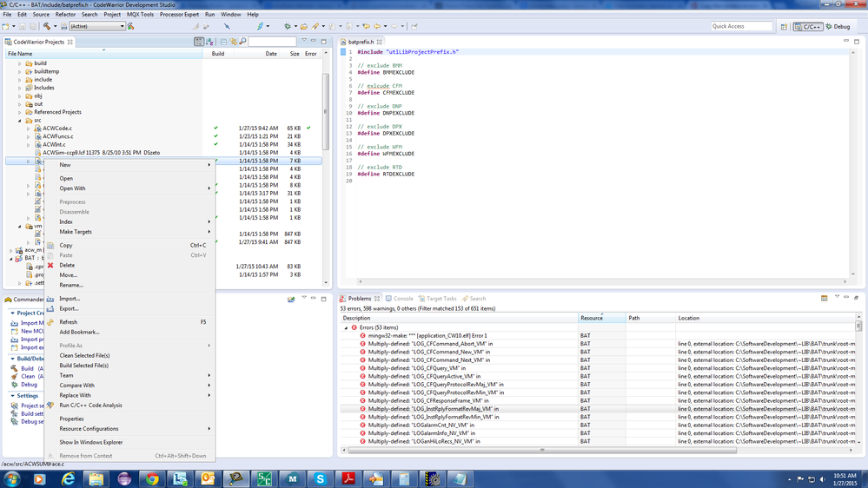
Task: Expand the build folder in project tree
Action: 20,63
